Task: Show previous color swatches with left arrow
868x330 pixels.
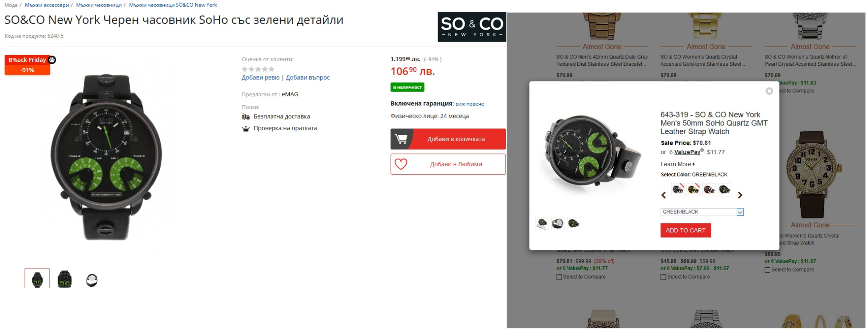Action: [x=664, y=195]
